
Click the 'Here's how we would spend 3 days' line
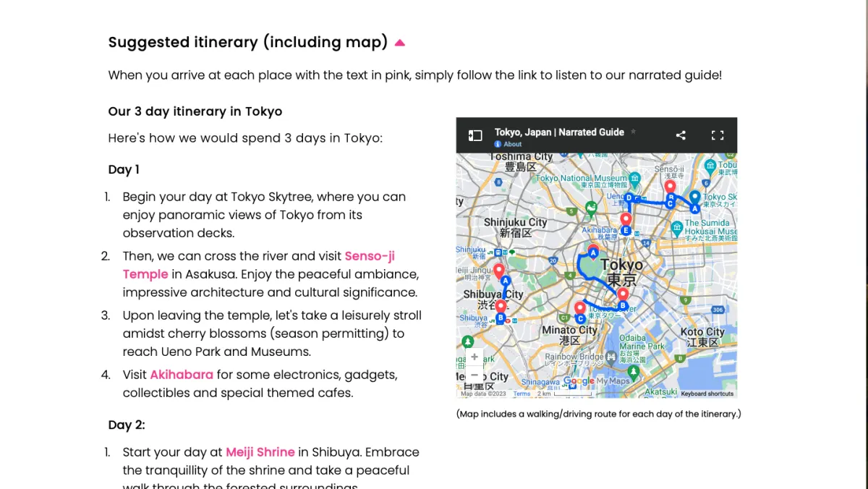tap(245, 138)
